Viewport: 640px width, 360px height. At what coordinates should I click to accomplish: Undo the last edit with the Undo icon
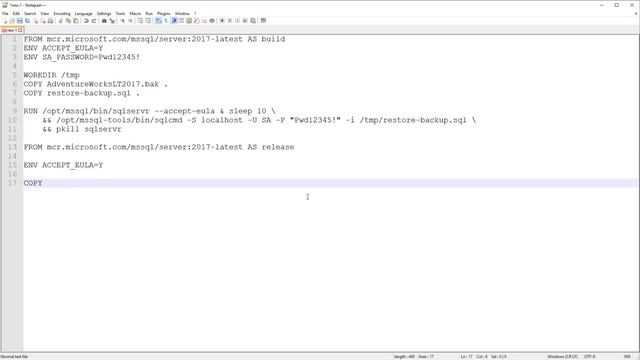coord(86,20)
